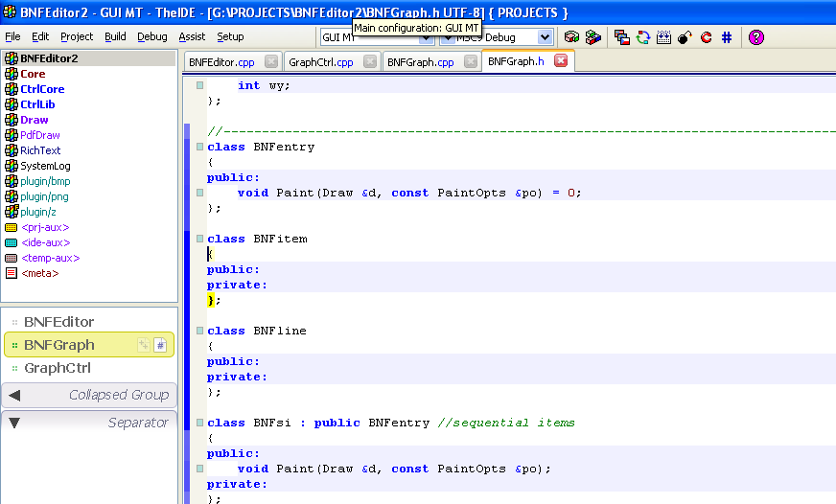Click the first package build icon in toolbar
Viewport: 836px width, 504px height.
coord(571,37)
